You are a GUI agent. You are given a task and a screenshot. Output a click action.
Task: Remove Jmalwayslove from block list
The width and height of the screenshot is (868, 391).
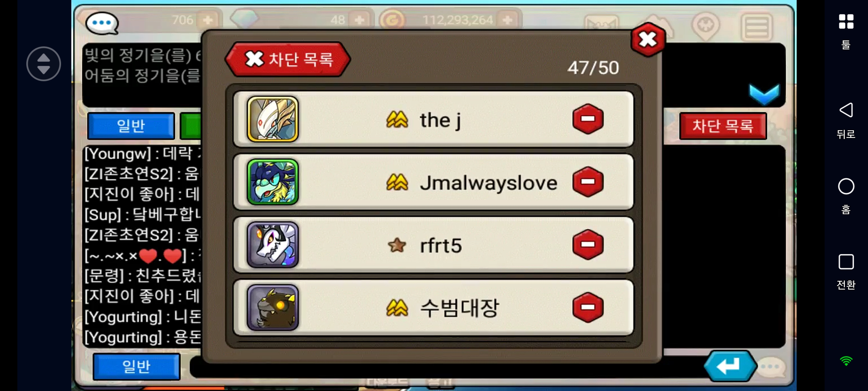(588, 181)
